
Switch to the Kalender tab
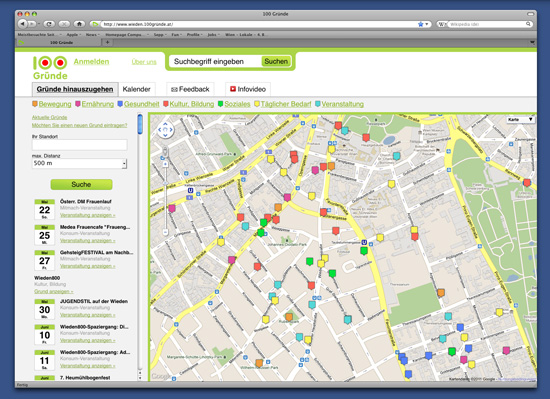point(136,89)
